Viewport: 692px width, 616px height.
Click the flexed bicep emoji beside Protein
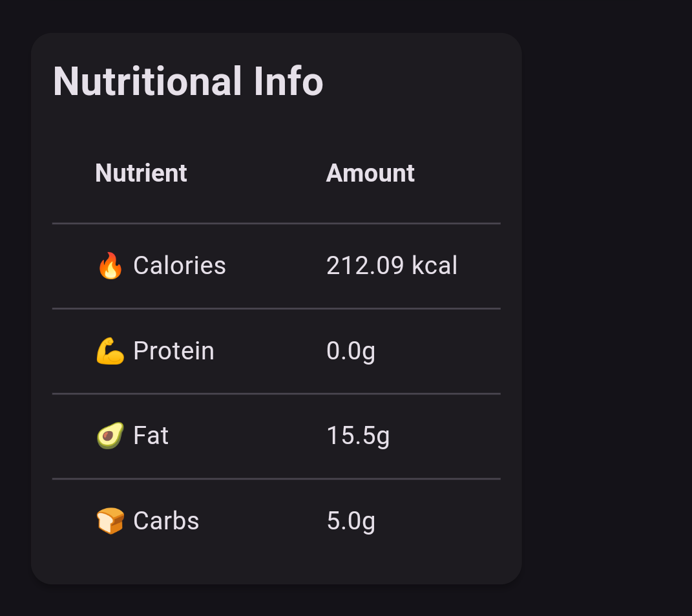click(x=110, y=351)
